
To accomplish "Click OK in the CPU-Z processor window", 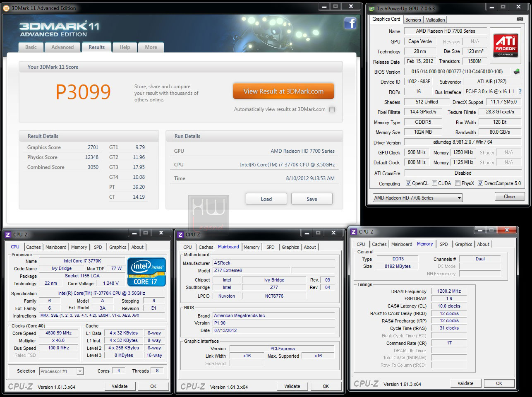I will point(153,386).
